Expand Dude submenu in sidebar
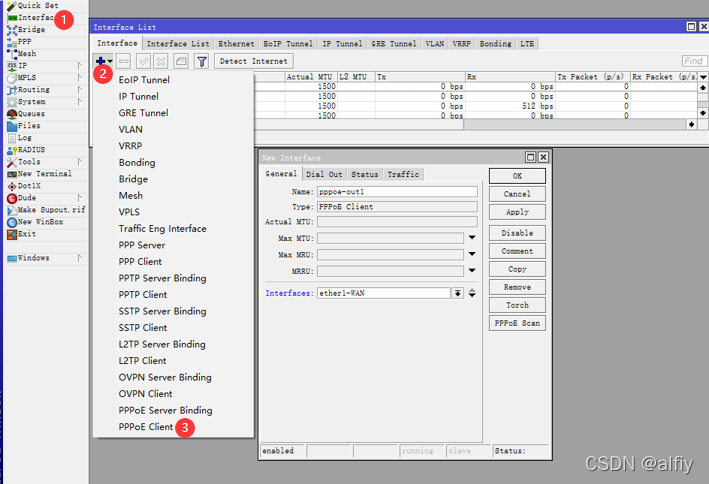709x484 pixels. click(80, 198)
